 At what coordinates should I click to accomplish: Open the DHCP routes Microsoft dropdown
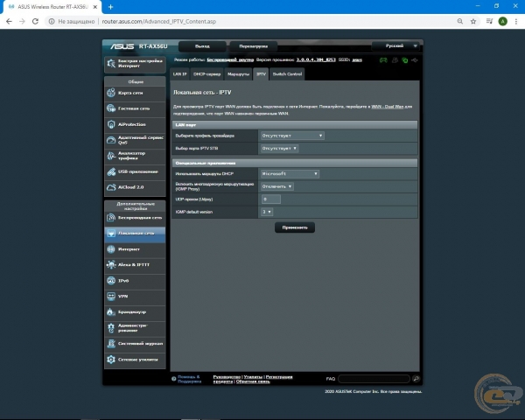point(290,174)
